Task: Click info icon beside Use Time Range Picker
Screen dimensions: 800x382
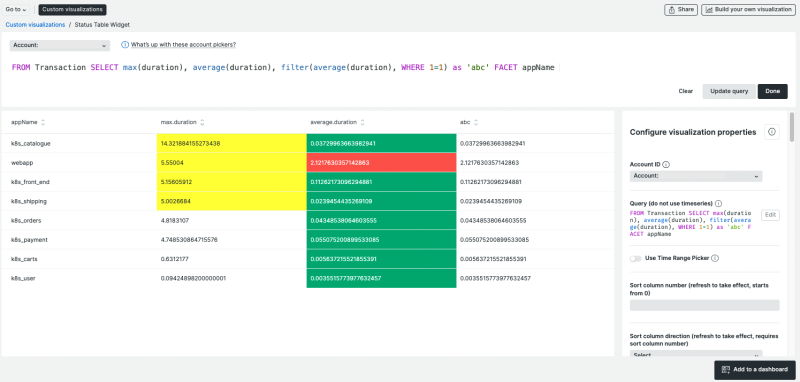Action: coord(715,258)
